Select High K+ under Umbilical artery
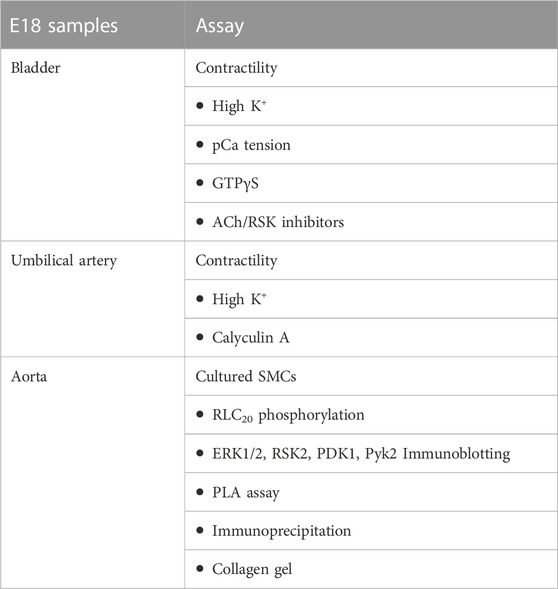Screen dimensions: 558x589 click(371, 299)
